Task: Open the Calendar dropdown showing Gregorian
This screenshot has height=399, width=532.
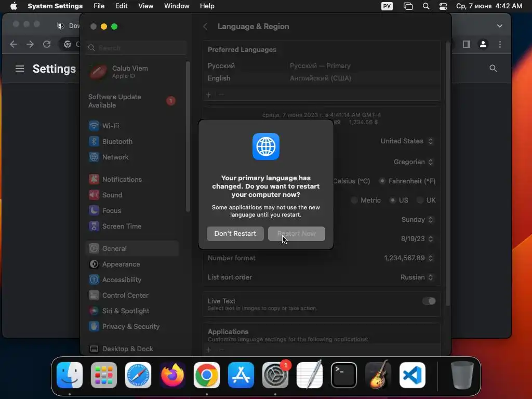Action: pos(413,162)
